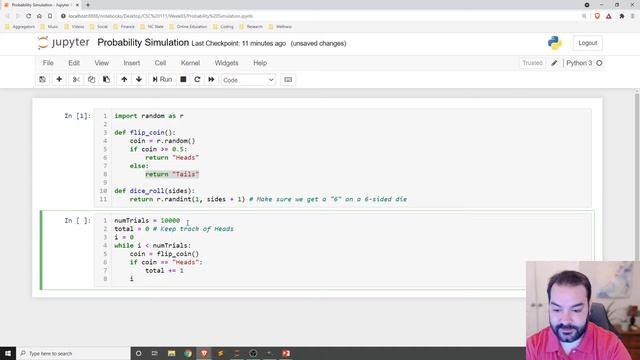Open the Research bookmark folder
640x360 pixels.
pos(251,27)
